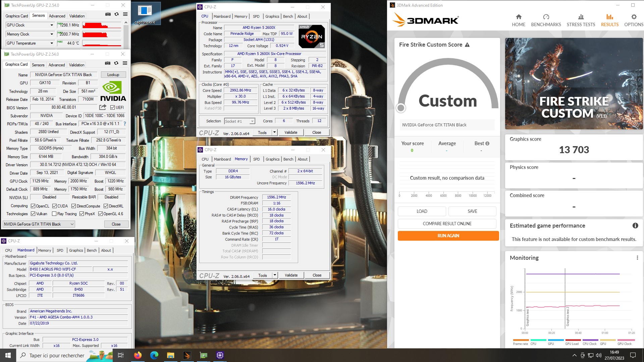Screen dimensions: 644x362
Task: Open the GPU Temperature sensor dropdown in GPU-Z
Action: coord(52,43)
